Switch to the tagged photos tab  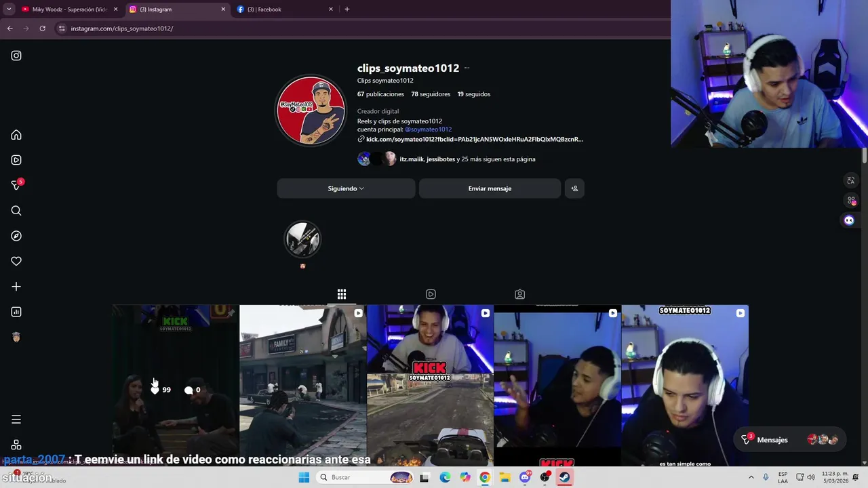519,294
